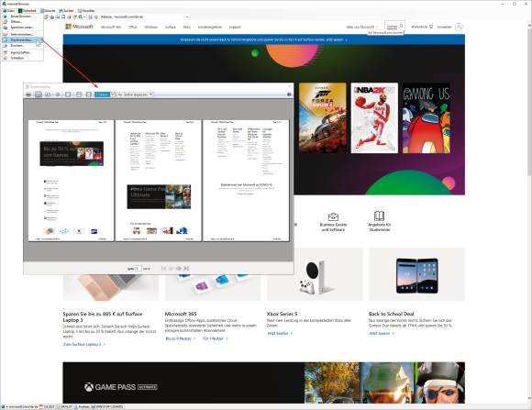Select the landscape orientation icon in print preview
Viewport: 532px width, 410px height.
[48, 94]
